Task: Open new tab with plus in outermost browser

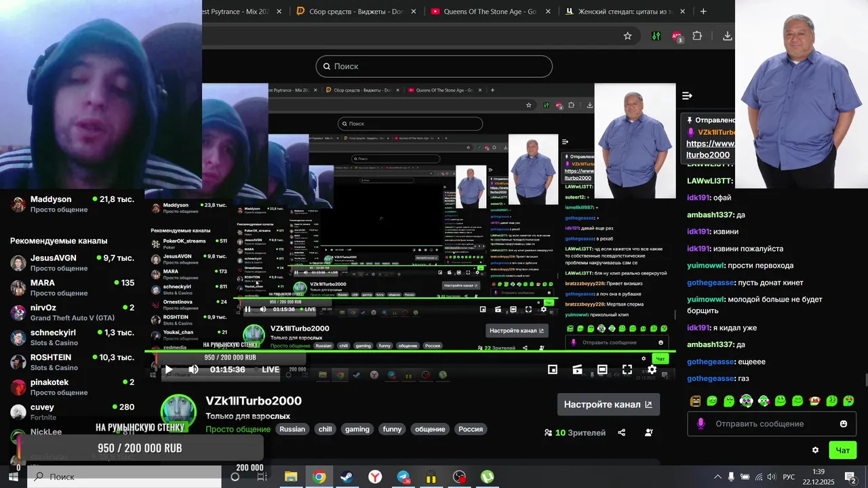Action: 703,11
